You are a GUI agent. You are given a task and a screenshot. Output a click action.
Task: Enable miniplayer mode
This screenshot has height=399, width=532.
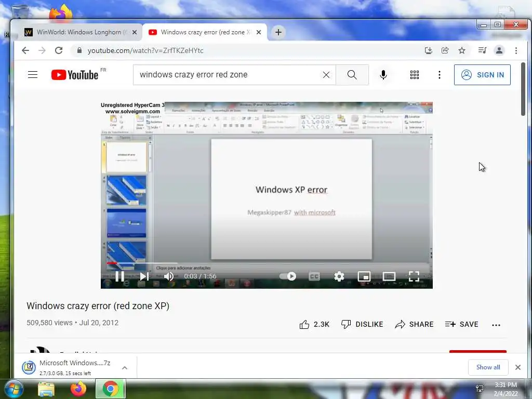pyautogui.click(x=364, y=276)
